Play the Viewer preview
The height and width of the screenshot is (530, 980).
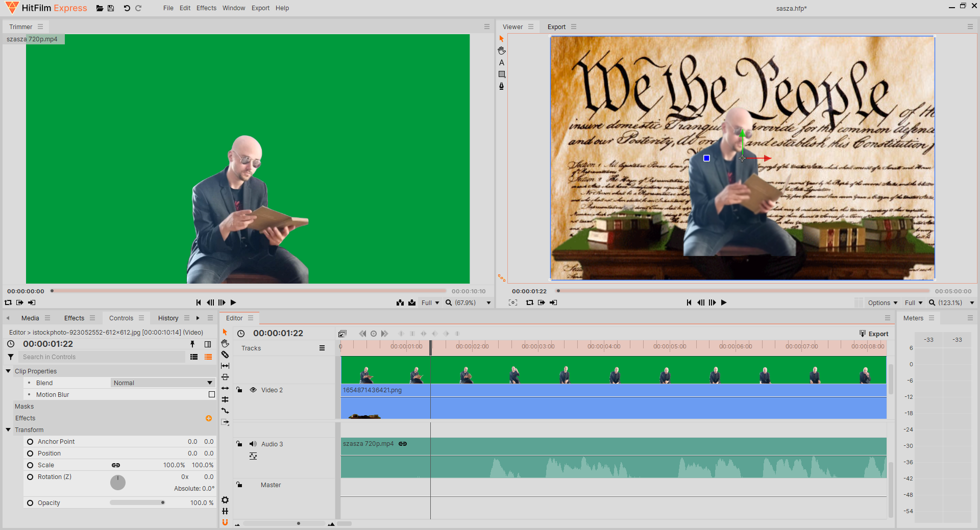(724, 302)
